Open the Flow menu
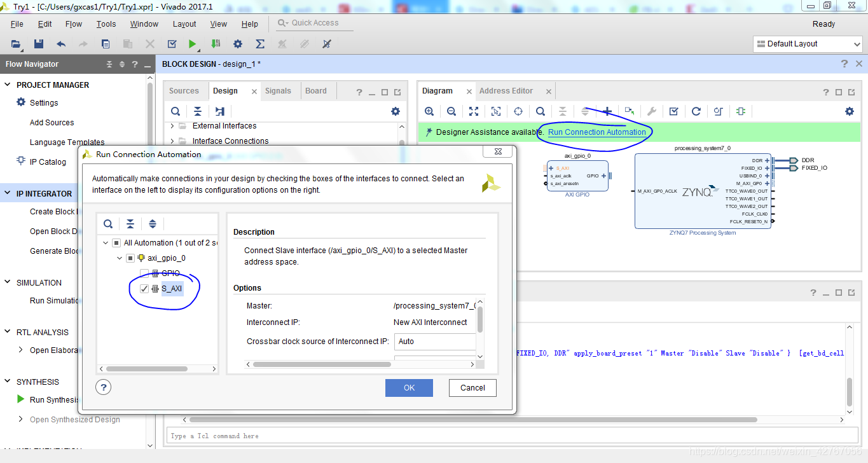 pyautogui.click(x=74, y=24)
